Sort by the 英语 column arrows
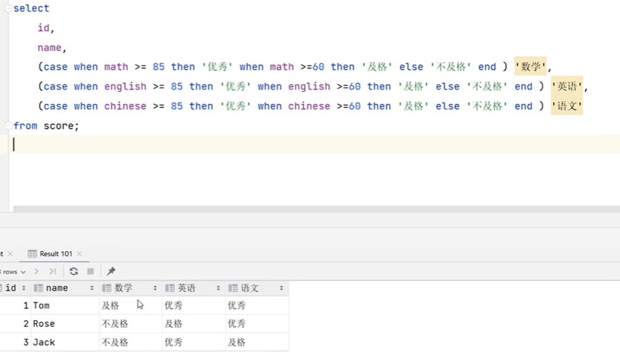Viewport: 620px width, 364px height. point(219,288)
